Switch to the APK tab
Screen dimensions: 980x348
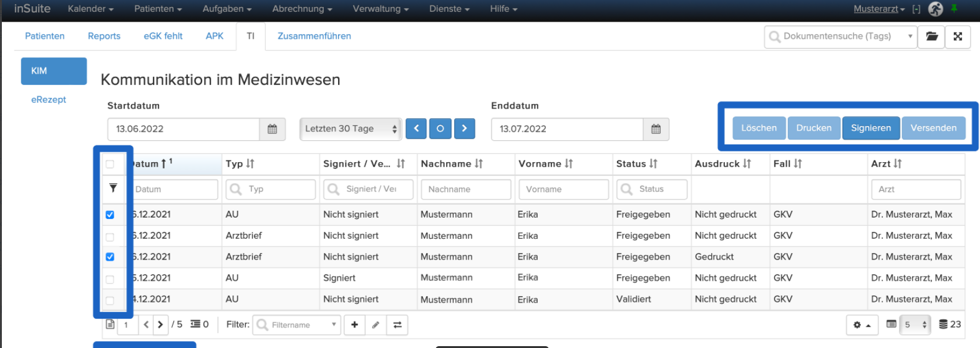point(215,36)
